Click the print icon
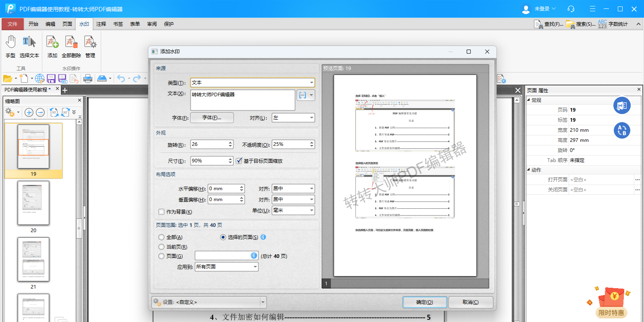Screen dimensions: 644x322 pyautogui.click(x=88, y=79)
